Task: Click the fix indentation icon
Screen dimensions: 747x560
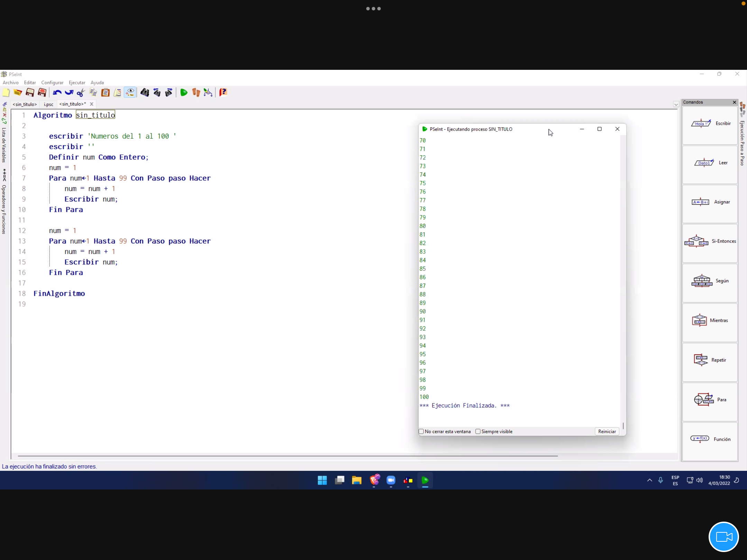Action: (x=118, y=92)
